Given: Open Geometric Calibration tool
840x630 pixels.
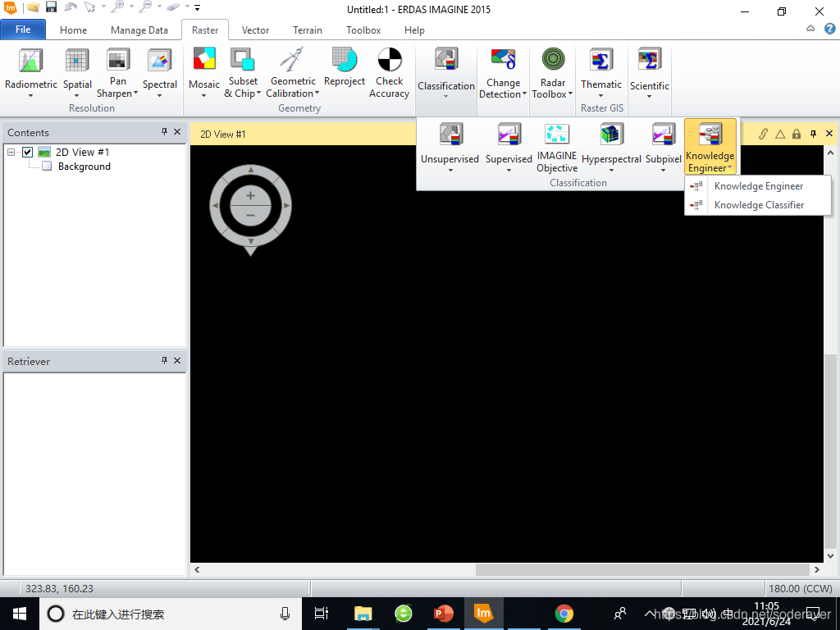Looking at the screenshot, I should pyautogui.click(x=293, y=59).
